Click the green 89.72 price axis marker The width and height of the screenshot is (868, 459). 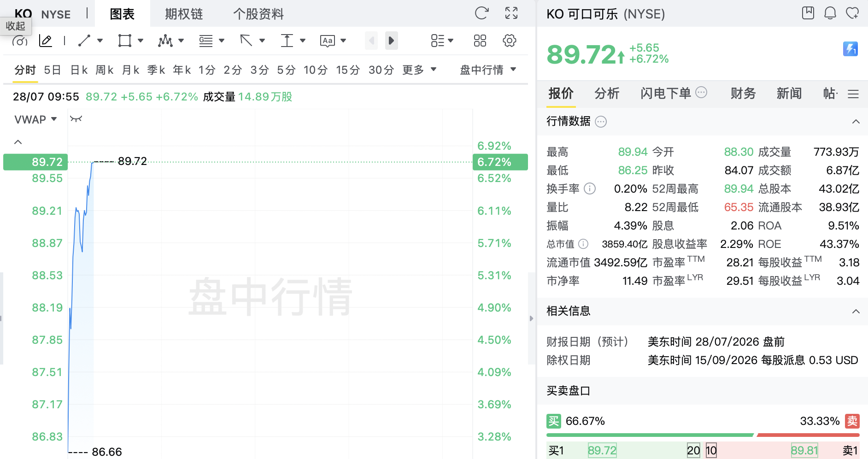tap(35, 162)
